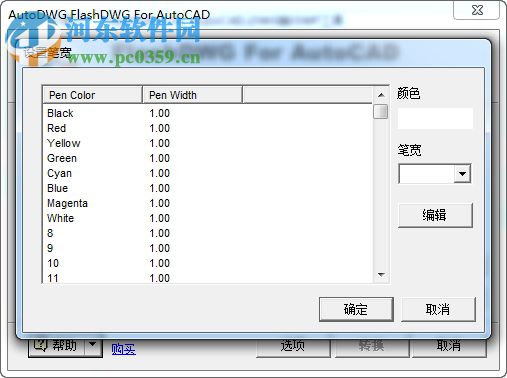The height and width of the screenshot is (378, 507).
Task: Click the list scrollbar thumb
Action: 381,111
